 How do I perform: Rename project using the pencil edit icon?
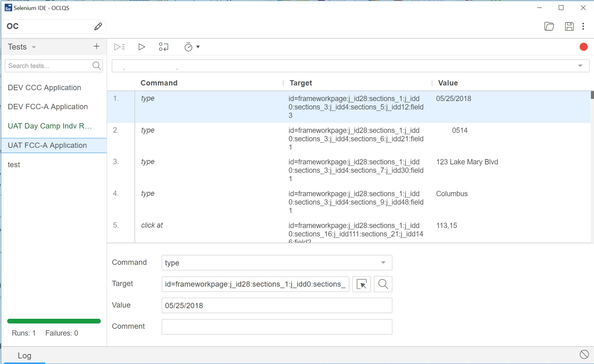98,27
